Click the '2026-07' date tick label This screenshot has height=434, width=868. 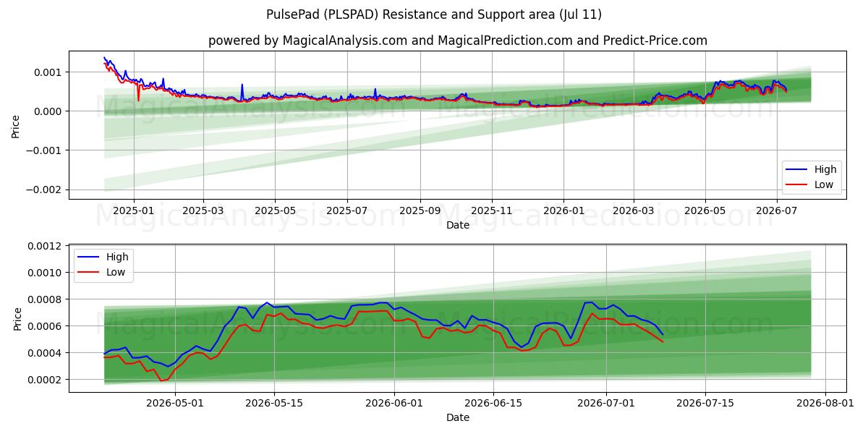777,210
